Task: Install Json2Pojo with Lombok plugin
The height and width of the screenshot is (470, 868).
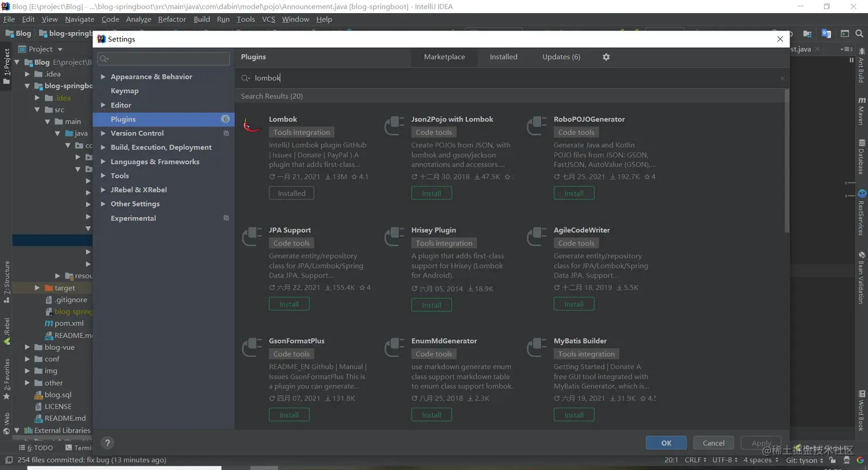Action: point(432,193)
